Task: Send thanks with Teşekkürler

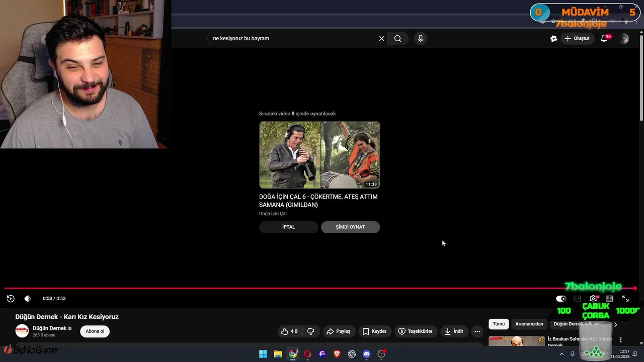Action: pos(415,331)
